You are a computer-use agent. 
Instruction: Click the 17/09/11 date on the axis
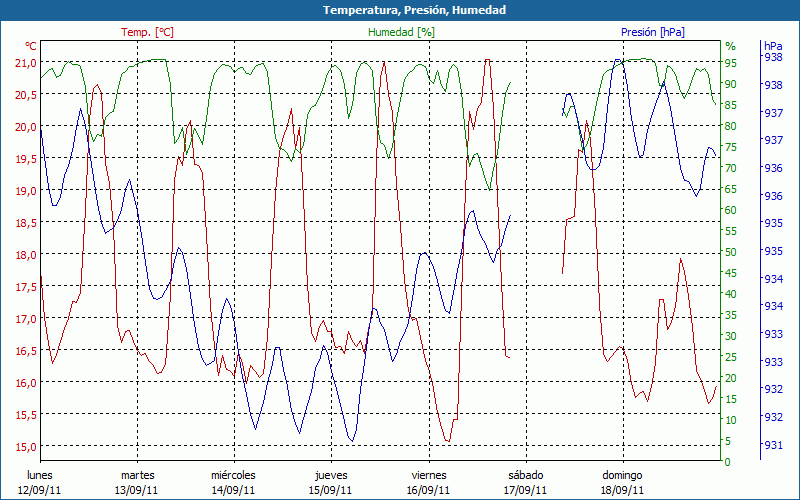(525, 490)
